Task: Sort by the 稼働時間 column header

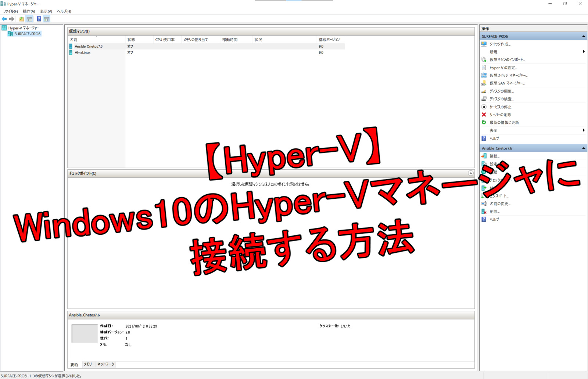Action: (236, 40)
